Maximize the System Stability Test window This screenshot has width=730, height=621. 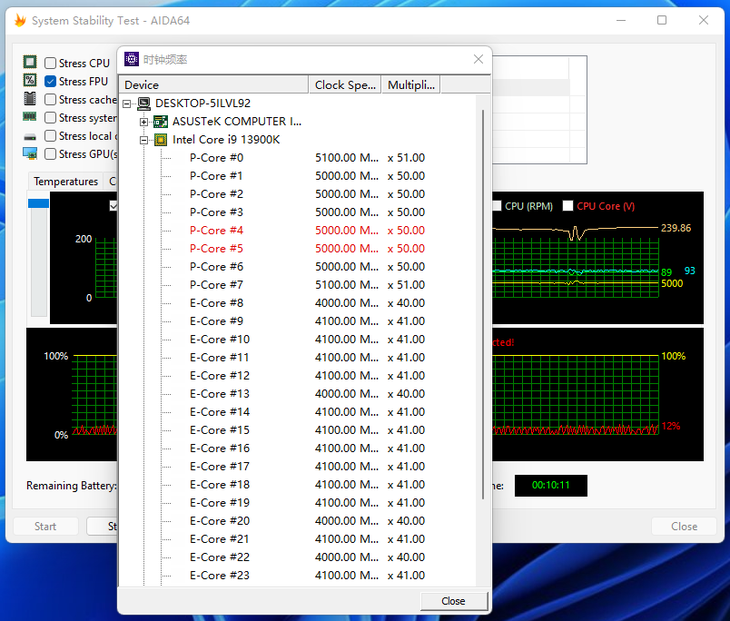click(x=662, y=20)
